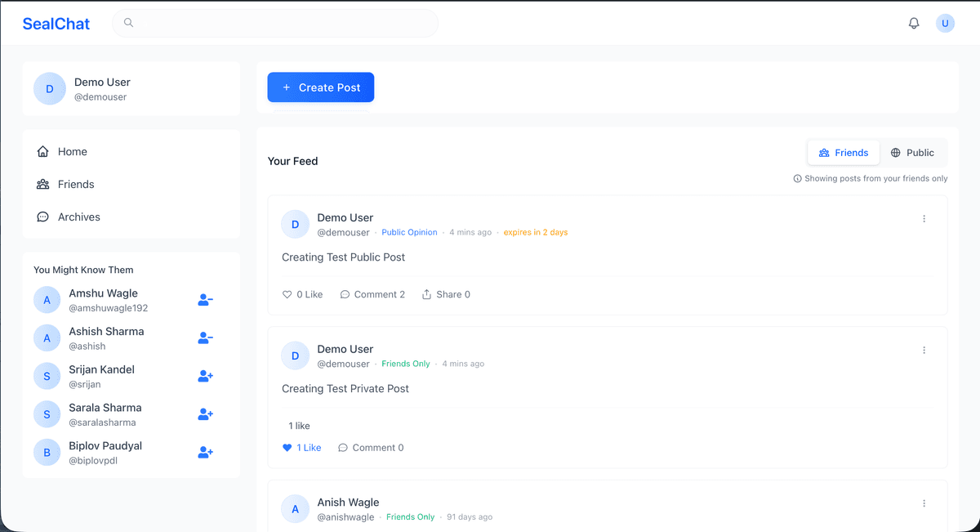Open Biplov Paudyal's avatar
The height and width of the screenshot is (532, 980).
(47, 452)
